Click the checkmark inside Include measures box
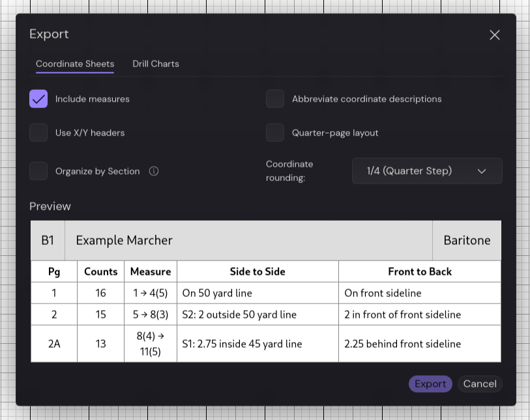The image size is (530, 420). pyautogui.click(x=38, y=99)
